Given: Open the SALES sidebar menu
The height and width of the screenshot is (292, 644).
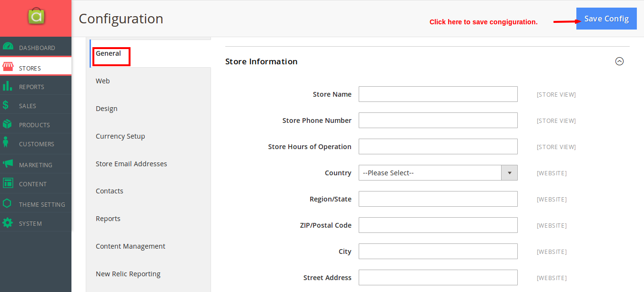Looking at the screenshot, I should pos(36,105).
